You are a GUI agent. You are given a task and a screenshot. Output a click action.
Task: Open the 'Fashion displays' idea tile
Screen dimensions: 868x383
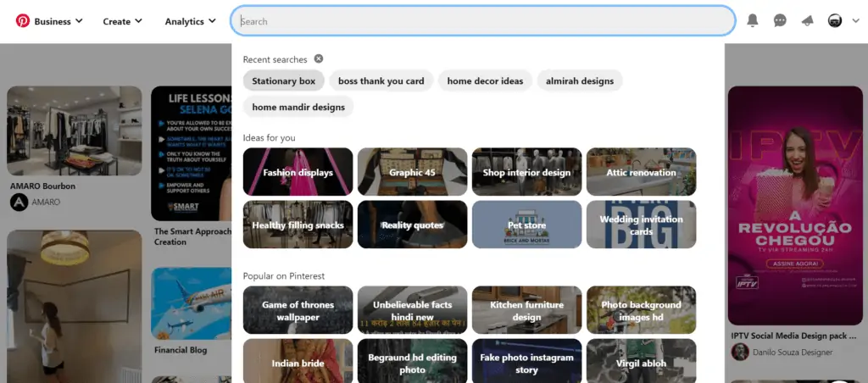click(x=298, y=172)
